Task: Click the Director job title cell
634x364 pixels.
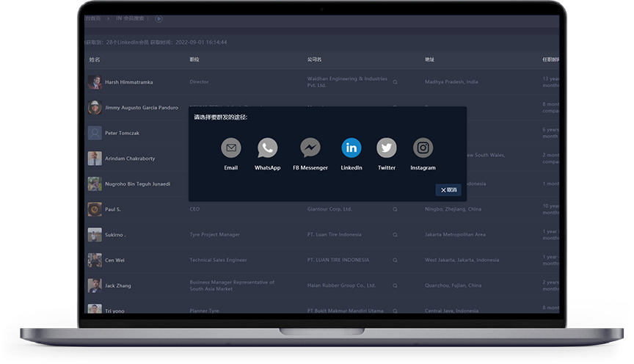Action: 200,81
